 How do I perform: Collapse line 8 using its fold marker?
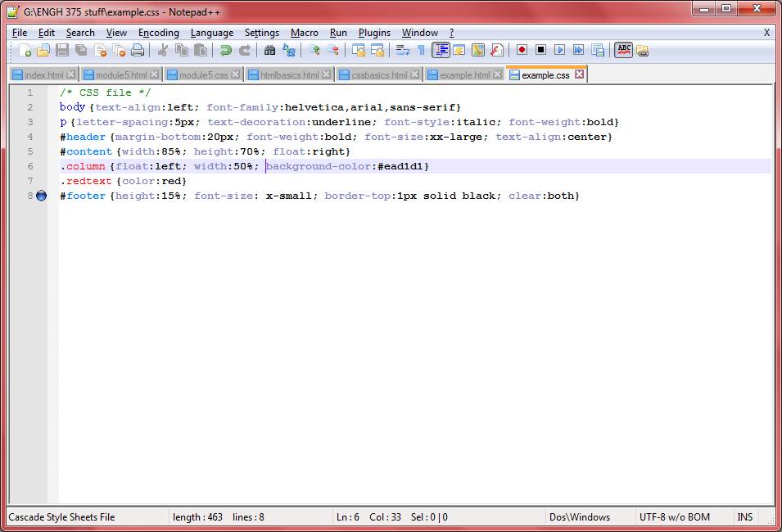coord(41,196)
